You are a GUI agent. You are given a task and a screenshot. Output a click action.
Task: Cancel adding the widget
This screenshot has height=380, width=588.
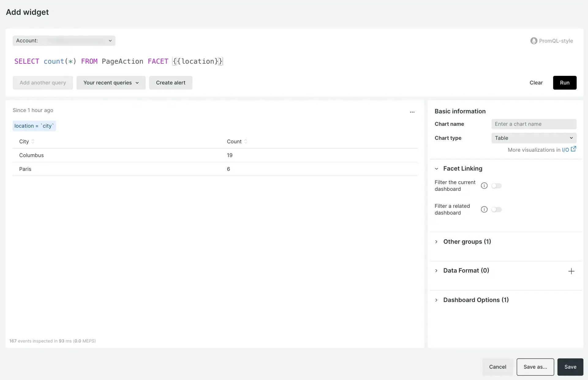point(498,367)
